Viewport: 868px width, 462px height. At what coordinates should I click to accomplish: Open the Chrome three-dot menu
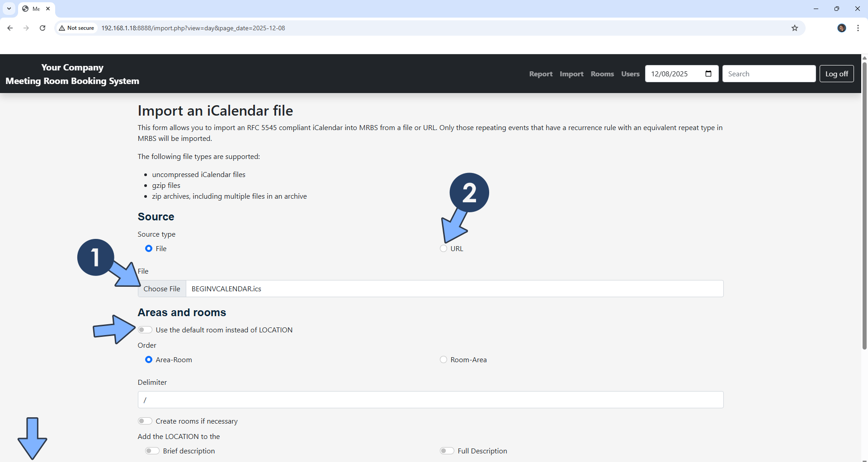(858, 28)
